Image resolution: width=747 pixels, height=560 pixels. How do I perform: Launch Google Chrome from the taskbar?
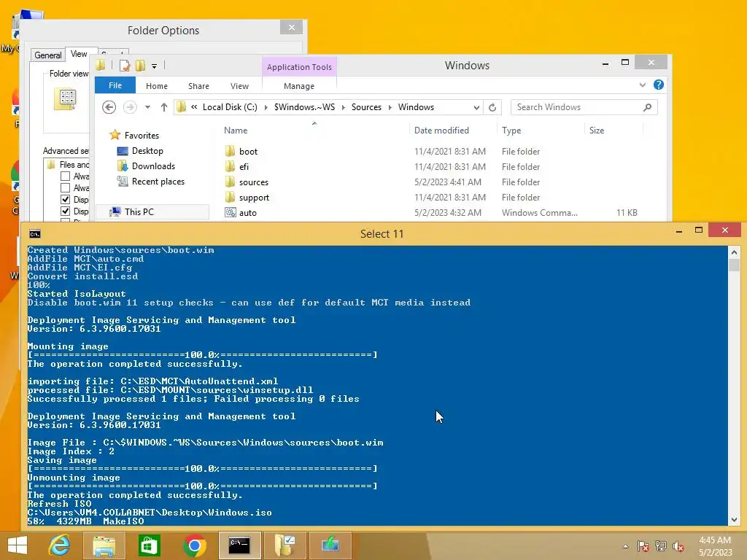point(194,545)
